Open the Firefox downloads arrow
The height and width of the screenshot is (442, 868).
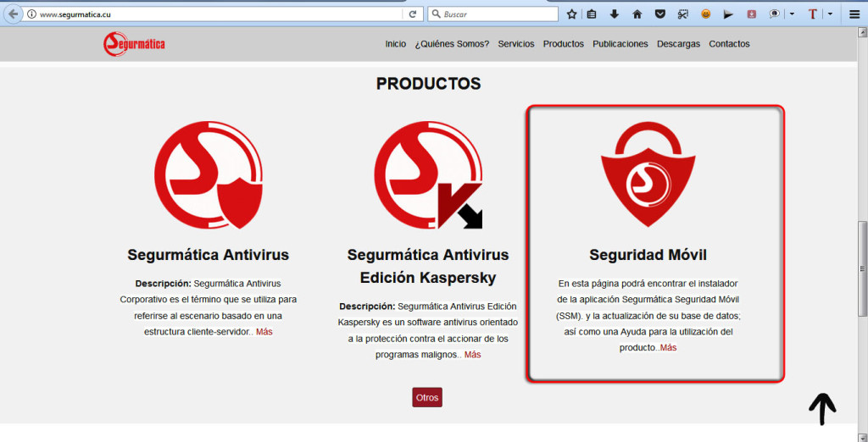coord(615,14)
